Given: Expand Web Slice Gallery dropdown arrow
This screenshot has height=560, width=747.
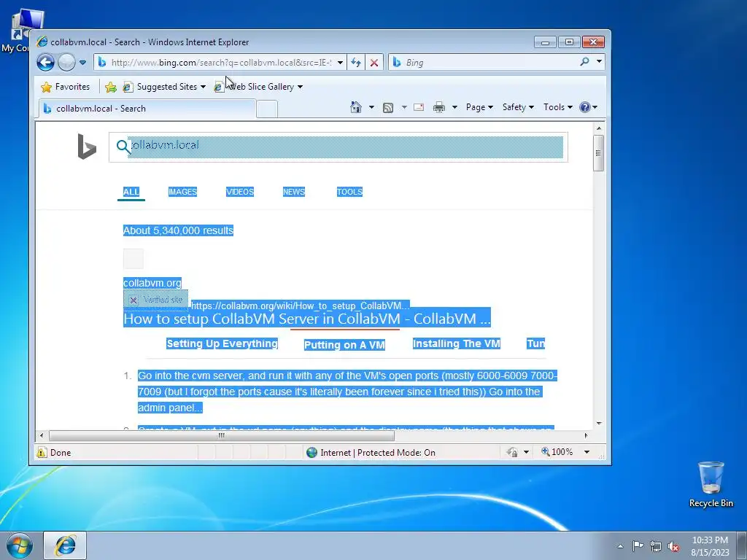Looking at the screenshot, I should (x=300, y=87).
